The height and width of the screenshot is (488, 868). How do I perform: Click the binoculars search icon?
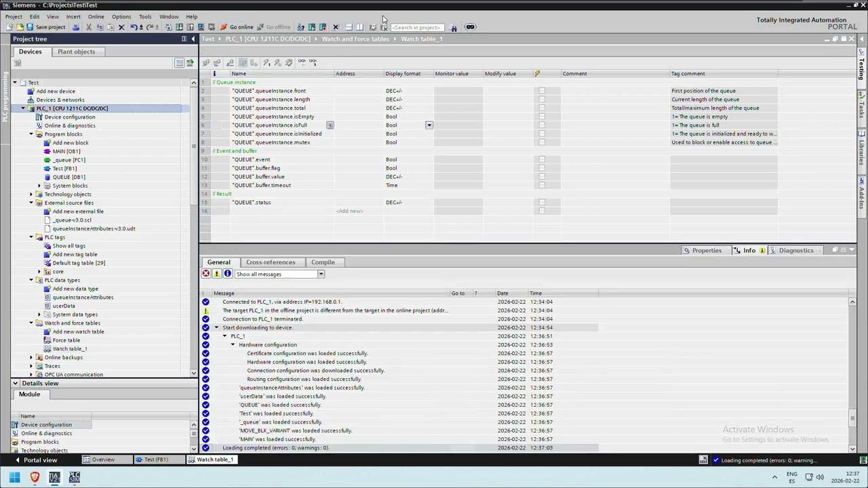click(453, 27)
